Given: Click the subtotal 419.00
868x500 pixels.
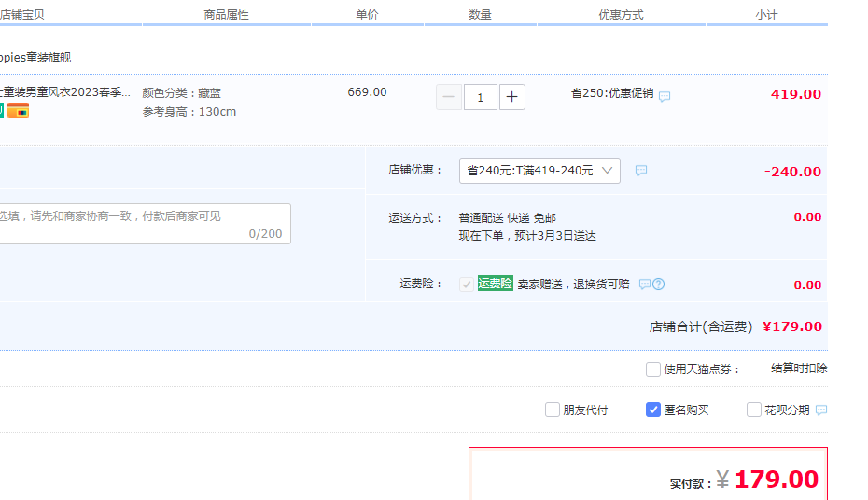Looking at the screenshot, I should [796, 94].
